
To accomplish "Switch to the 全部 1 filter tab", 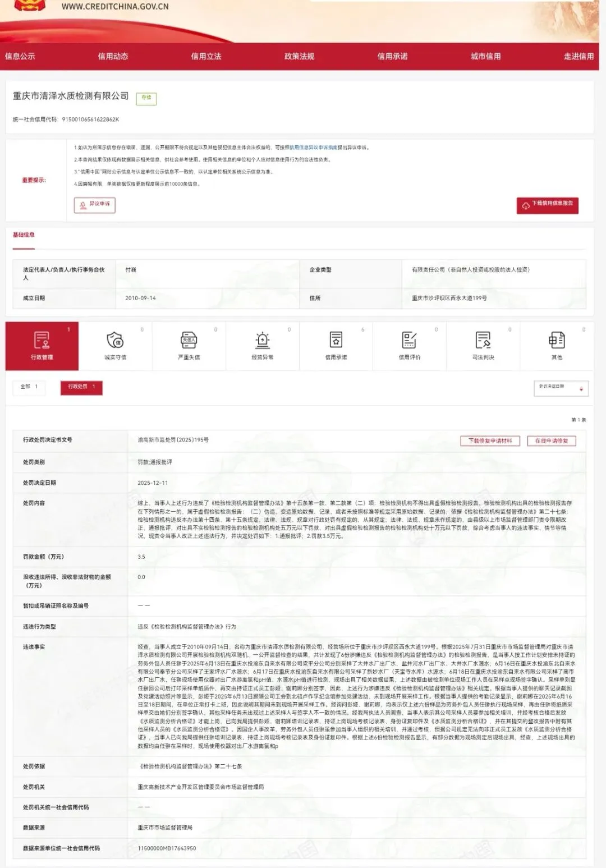I will pos(29,387).
